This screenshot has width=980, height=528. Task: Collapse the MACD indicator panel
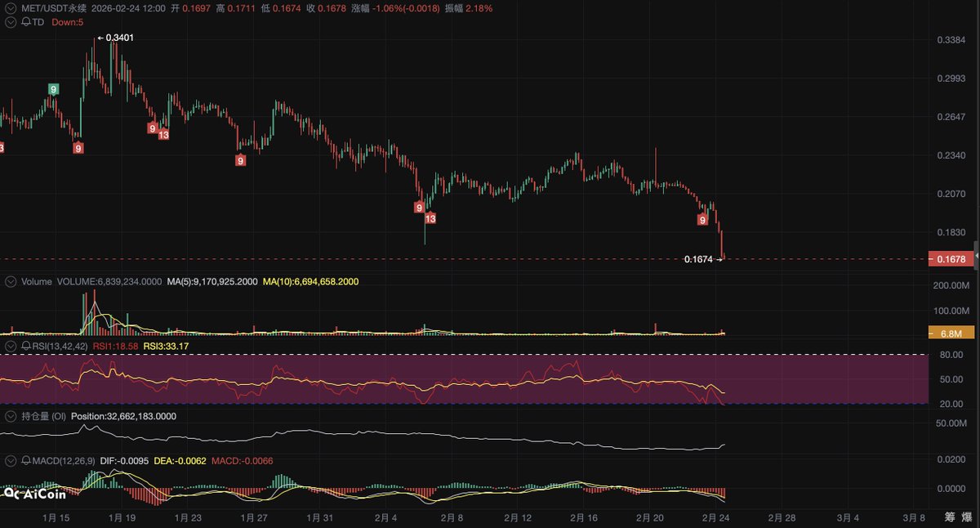[10, 461]
